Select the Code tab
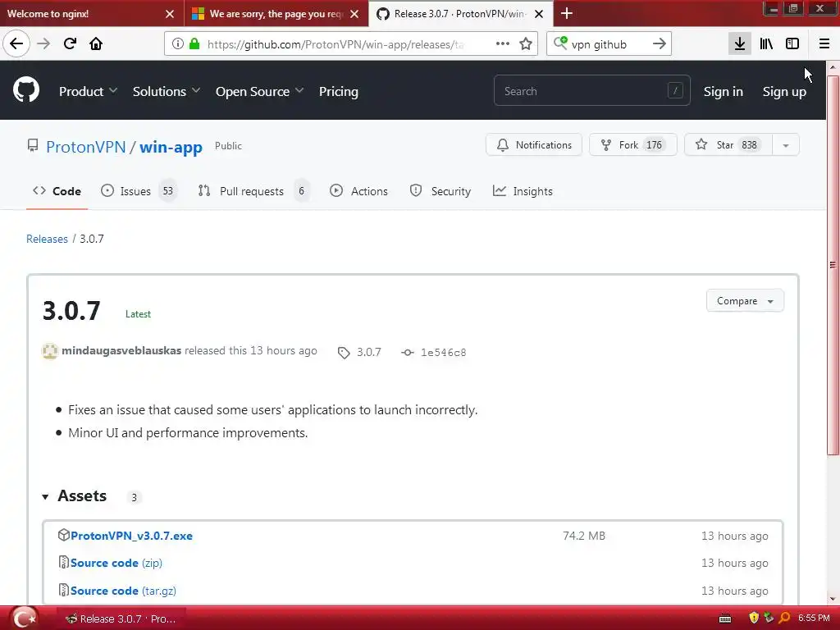 tap(57, 191)
